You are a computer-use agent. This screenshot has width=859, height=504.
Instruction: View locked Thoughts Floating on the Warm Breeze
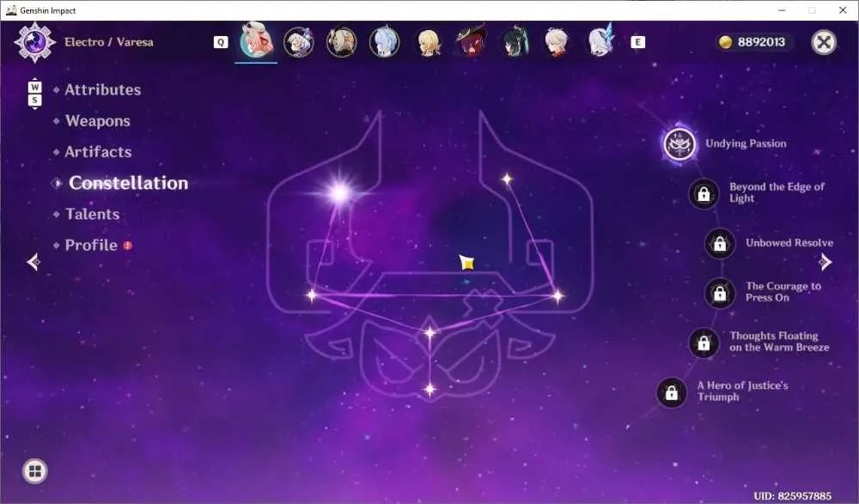pyautogui.click(x=704, y=343)
